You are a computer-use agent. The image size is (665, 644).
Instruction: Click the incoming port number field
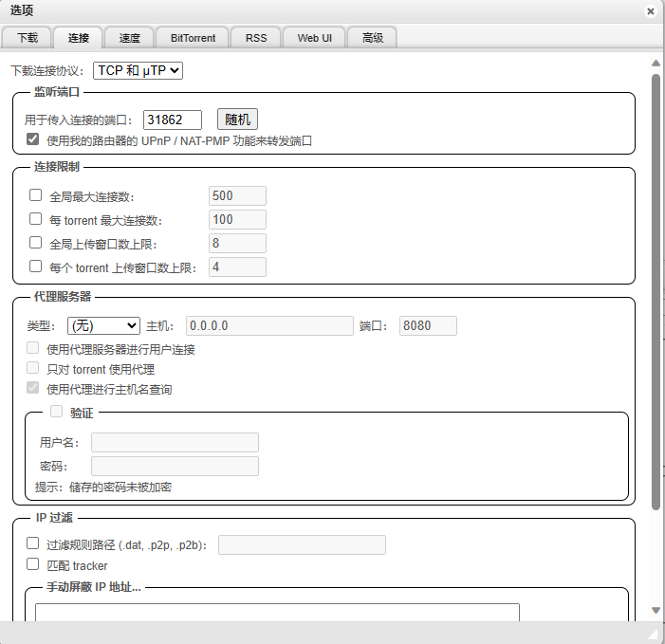coord(173,120)
